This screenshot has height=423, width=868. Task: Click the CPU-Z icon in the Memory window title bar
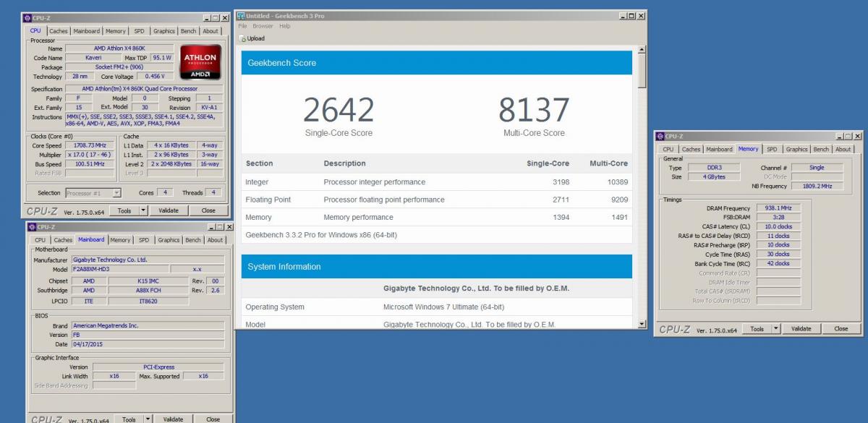[660, 136]
